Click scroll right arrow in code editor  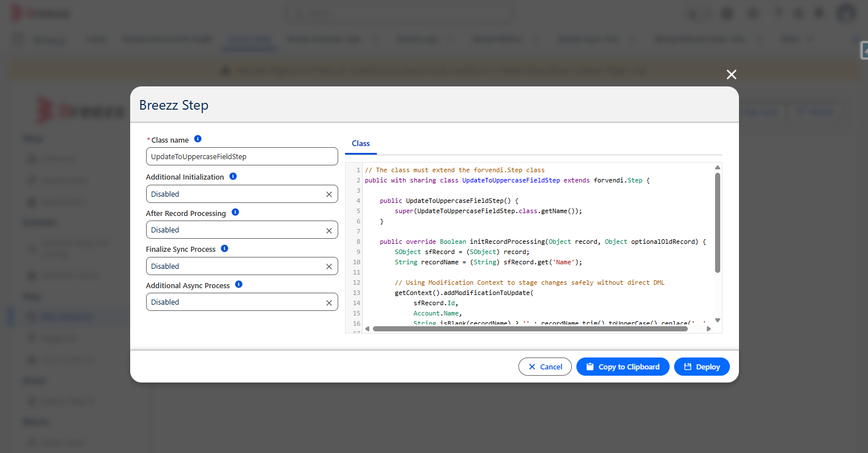coord(708,329)
